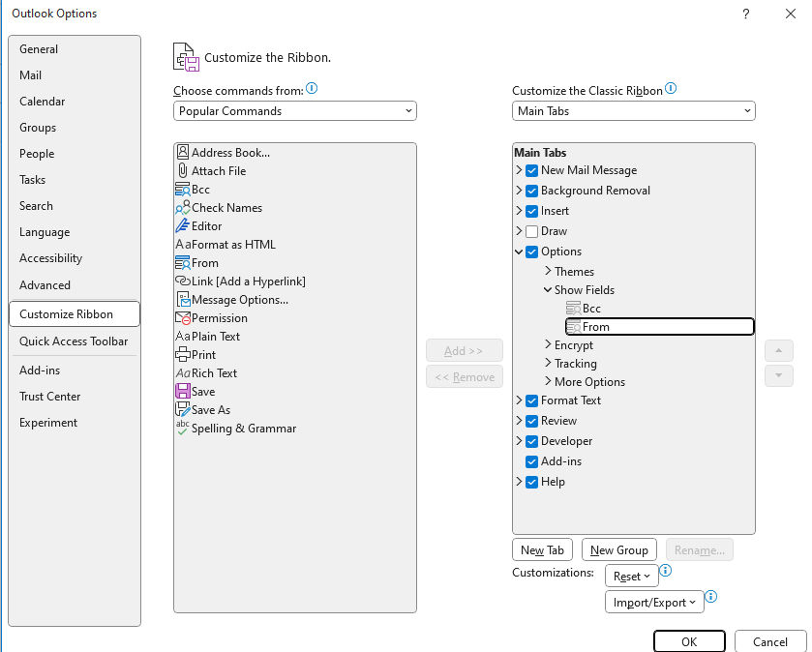This screenshot has height=652, width=812.
Task: Expand the Help tab node
Action: (519, 481)
